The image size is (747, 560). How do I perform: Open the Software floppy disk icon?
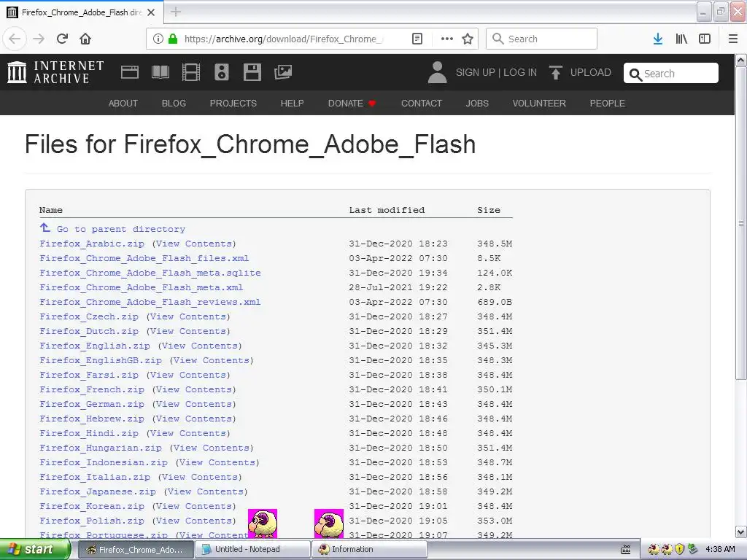(x=252, y=72)
